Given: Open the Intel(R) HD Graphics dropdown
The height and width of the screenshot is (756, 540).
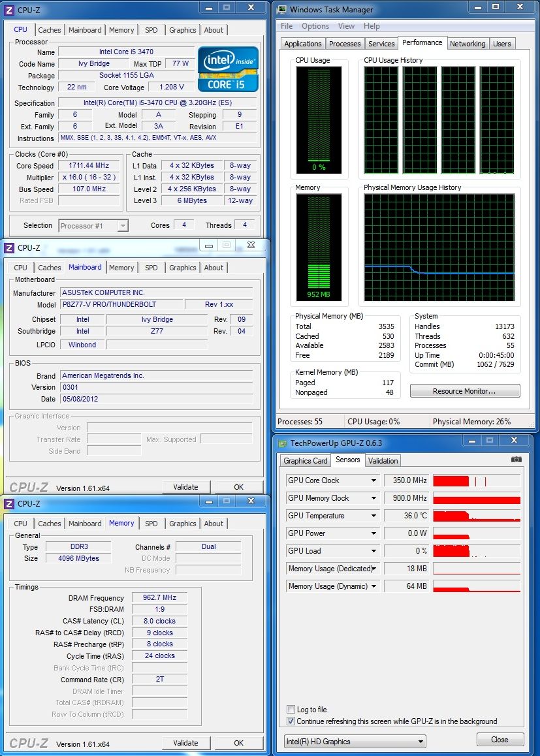Looking at the screenshot, I should 355,742.
